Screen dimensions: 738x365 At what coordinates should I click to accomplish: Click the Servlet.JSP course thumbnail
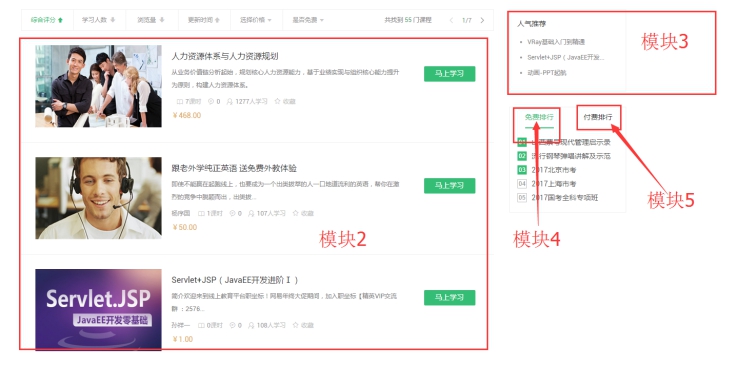(x=98, y=309)
